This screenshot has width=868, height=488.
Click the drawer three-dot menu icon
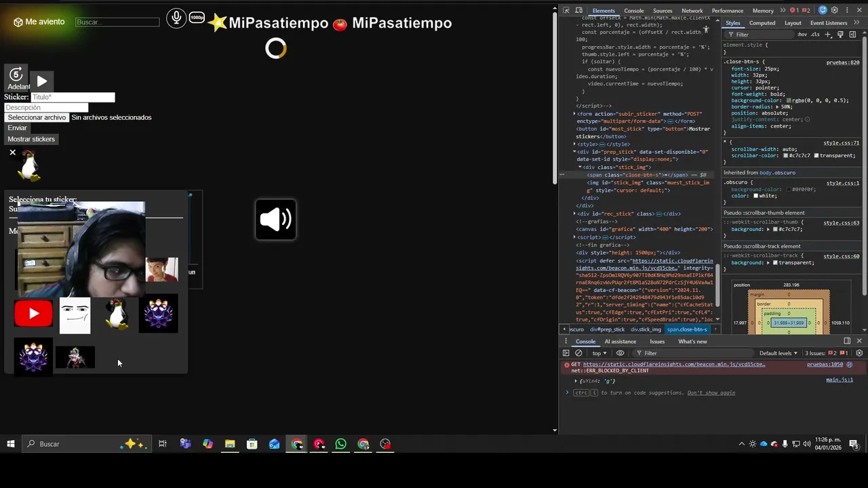point(566,341)
